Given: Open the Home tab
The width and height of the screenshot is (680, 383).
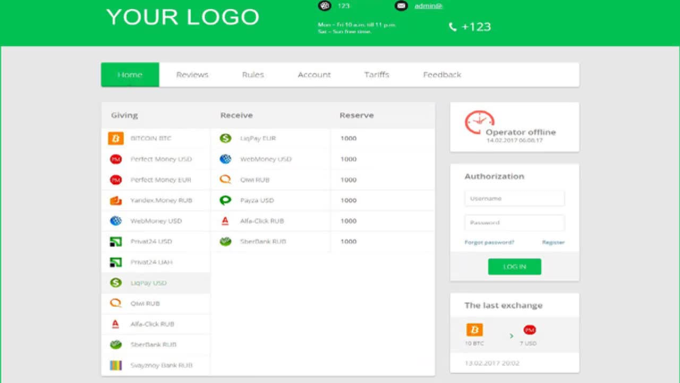Looking at the screenshot, I should point(130,75).
